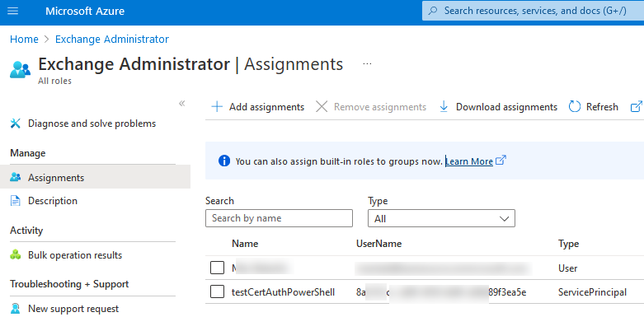Open the Type filter dropdown

coord(441,218)
